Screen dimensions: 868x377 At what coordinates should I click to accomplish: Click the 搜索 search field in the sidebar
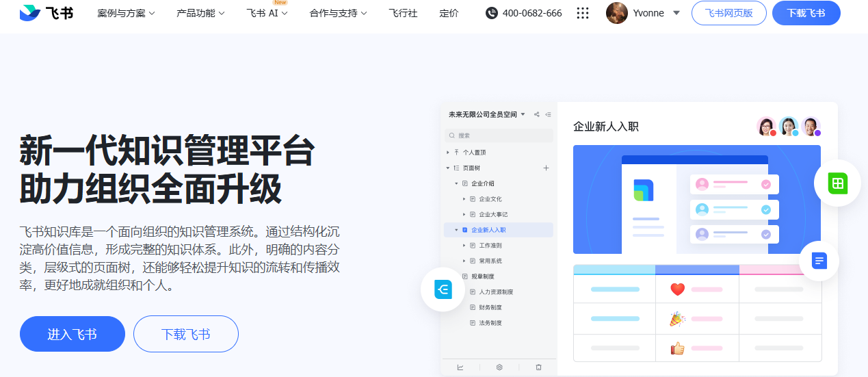[x=499, y=135]
